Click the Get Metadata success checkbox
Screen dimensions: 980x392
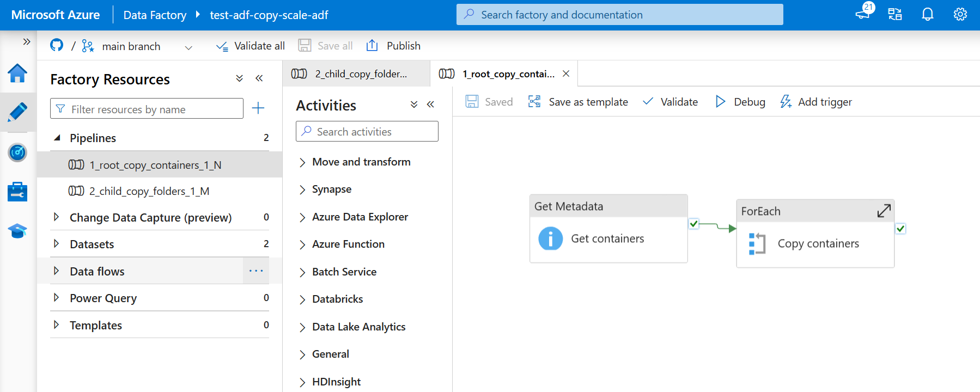click(x=693, y=224)
